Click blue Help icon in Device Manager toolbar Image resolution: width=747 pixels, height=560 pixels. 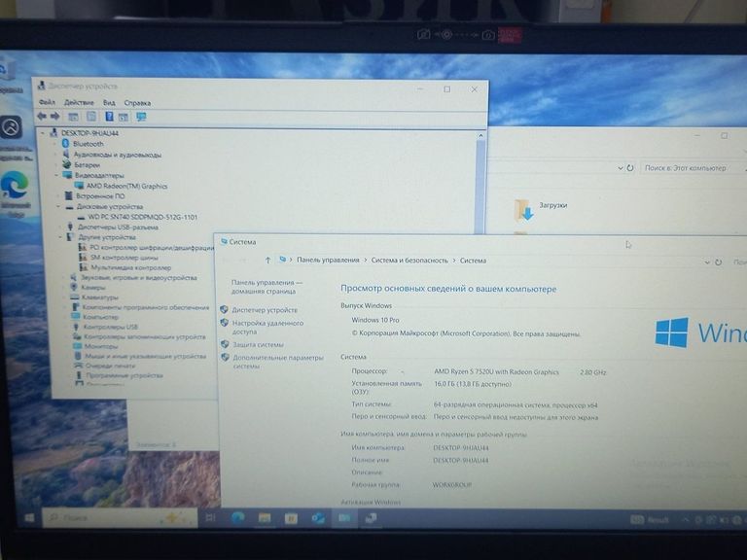[109, 117]
